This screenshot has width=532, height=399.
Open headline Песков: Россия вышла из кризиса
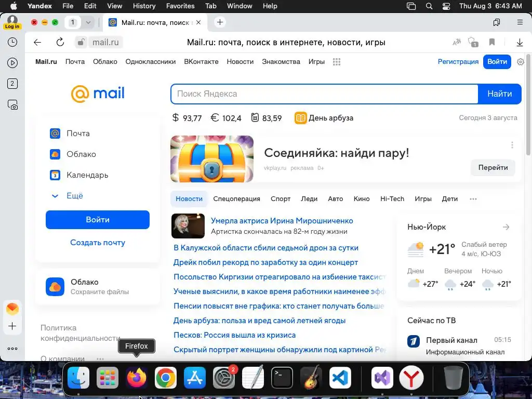[234, 335]
